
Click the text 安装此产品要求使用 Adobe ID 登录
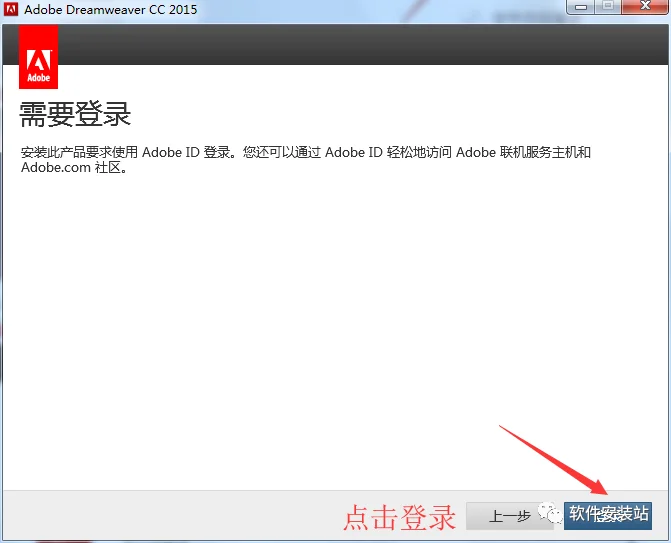[x=126, y=152]
